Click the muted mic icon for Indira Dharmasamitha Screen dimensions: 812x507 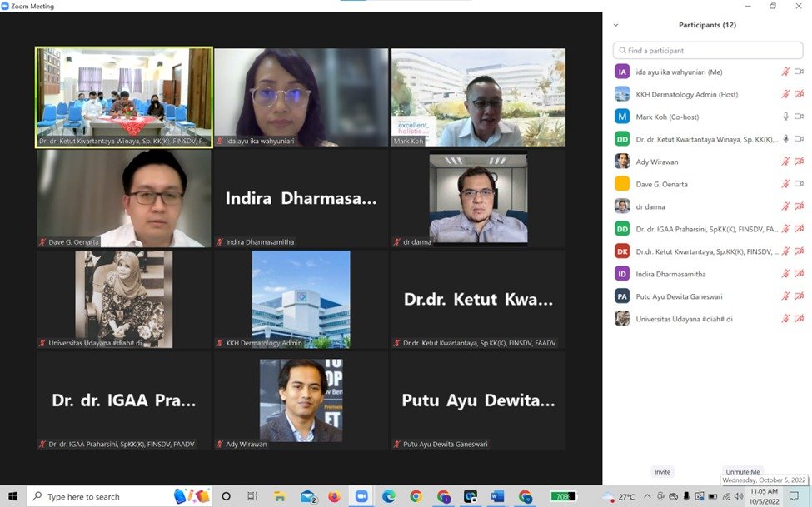[x=785, y=274]
